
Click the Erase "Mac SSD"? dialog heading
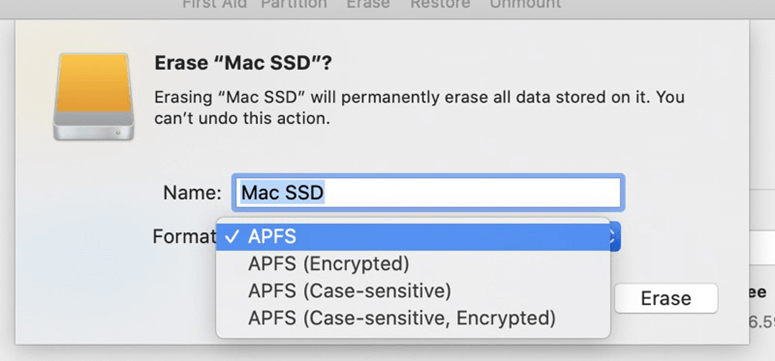[243, 63]
